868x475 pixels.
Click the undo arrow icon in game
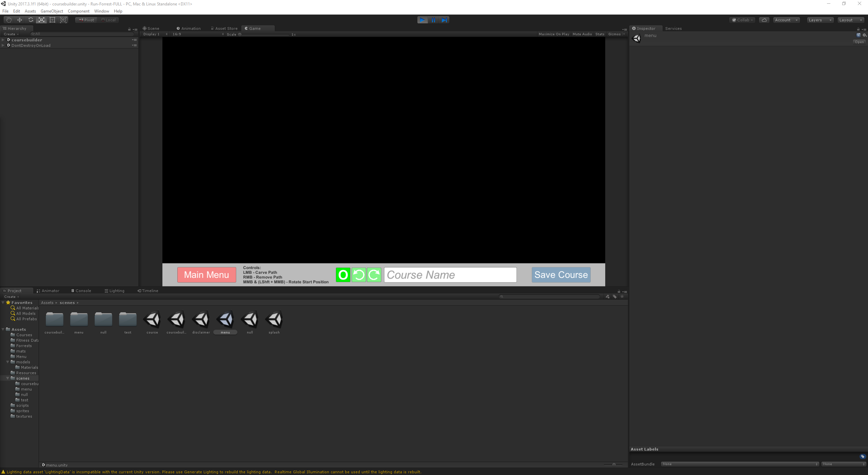tap(359, 275)
